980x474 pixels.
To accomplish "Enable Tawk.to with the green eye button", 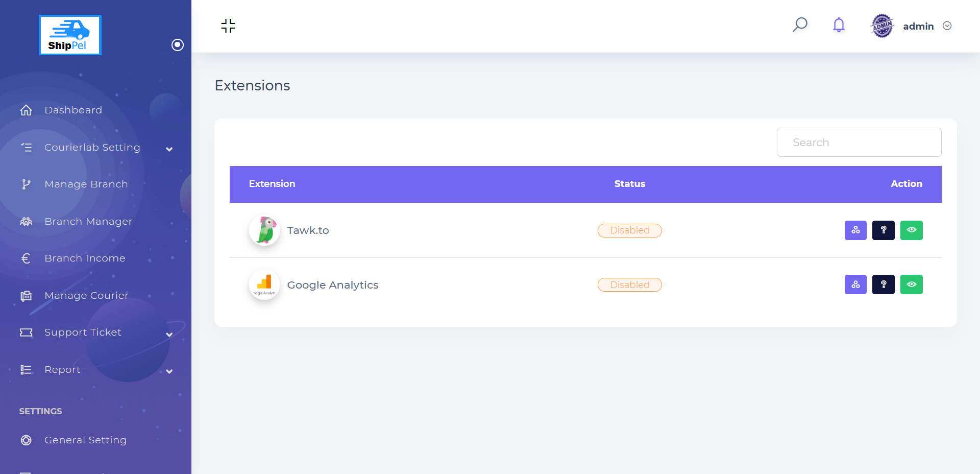I will [912, 230].
